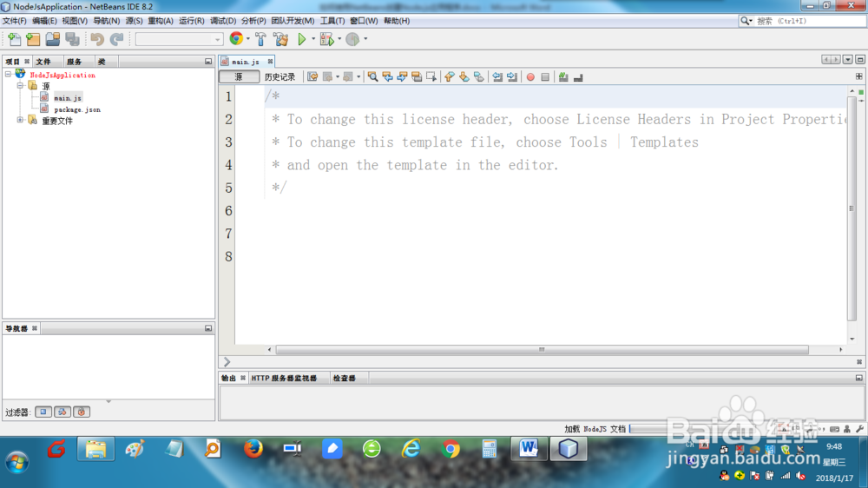The width and height of the screenshot is (868, 488).
Task: Open Word from the Windows taskbar
Action: pos(529,449)
